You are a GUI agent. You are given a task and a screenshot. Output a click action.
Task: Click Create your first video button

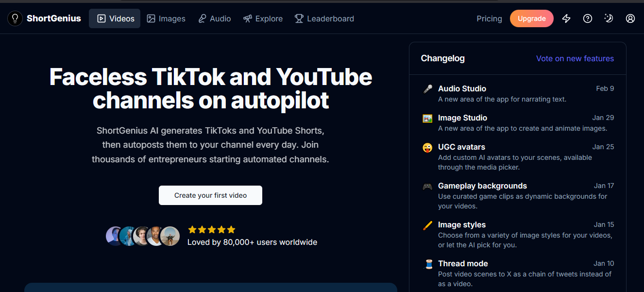[210, 195]
